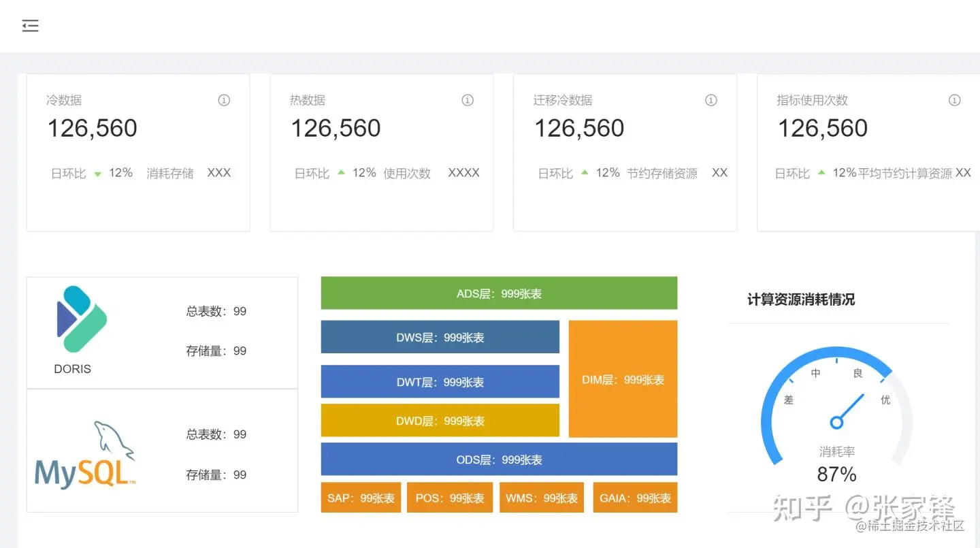Image resolution: width=980 pixels, height=548 pixels.
Task: Click the 指标使用次数 card title
Action: (x=813, y=100)
